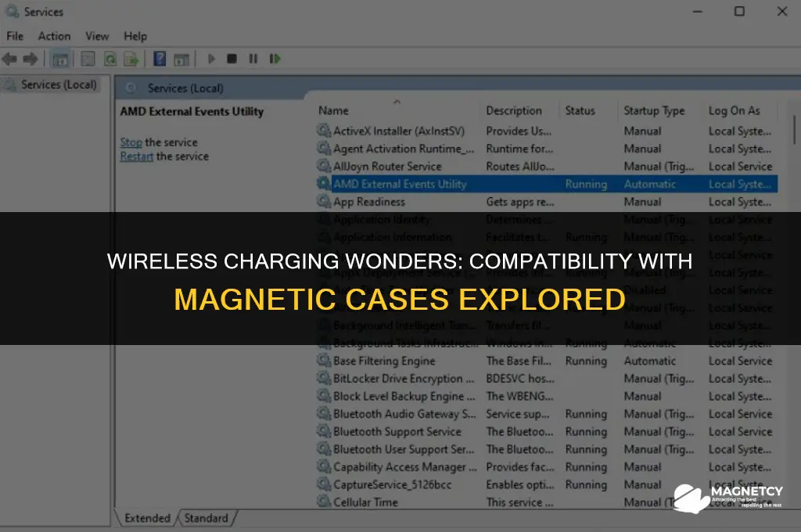Click the Start Service play icon
Image resolution: width=801 pixels, height=532 pixels.
pos(211,59)
